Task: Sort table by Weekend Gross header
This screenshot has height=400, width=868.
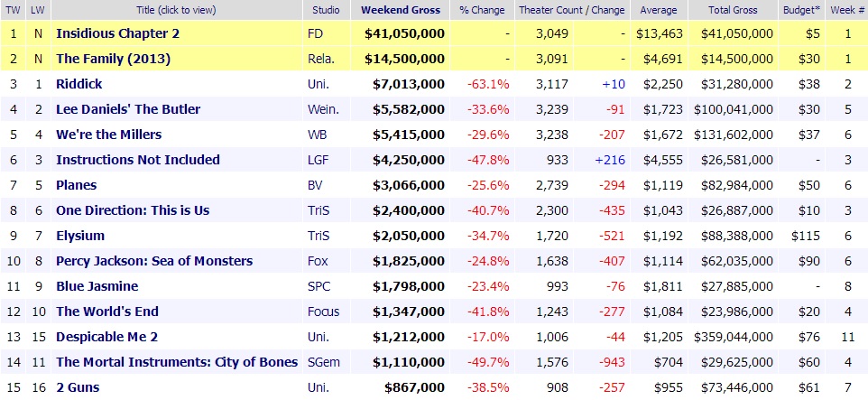Action: pos(401,10)
